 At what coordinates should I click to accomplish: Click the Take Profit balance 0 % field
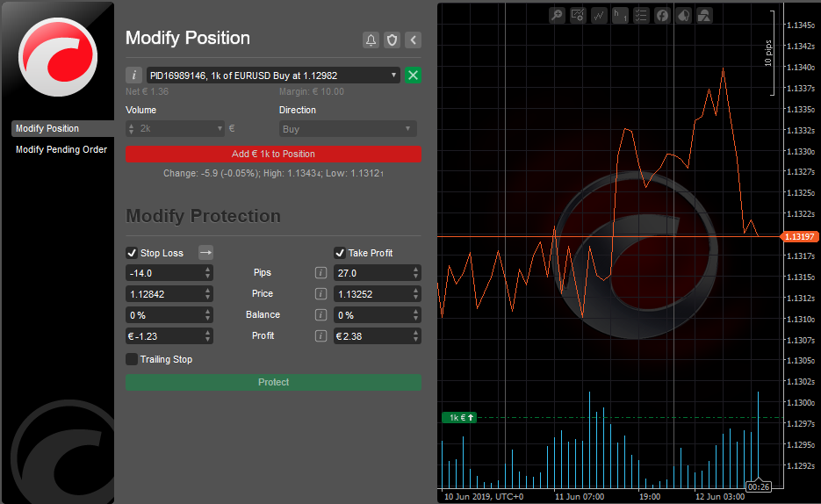click(378, 314)
